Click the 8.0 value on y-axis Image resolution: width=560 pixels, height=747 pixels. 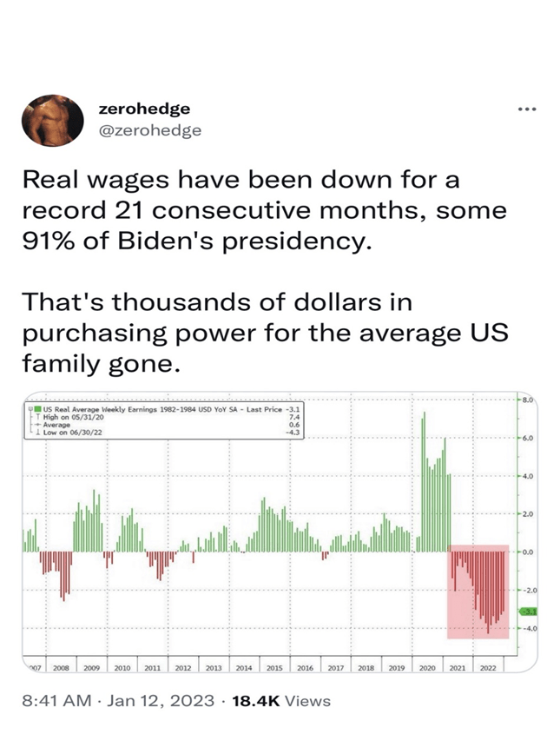click(x=528, y=400)
